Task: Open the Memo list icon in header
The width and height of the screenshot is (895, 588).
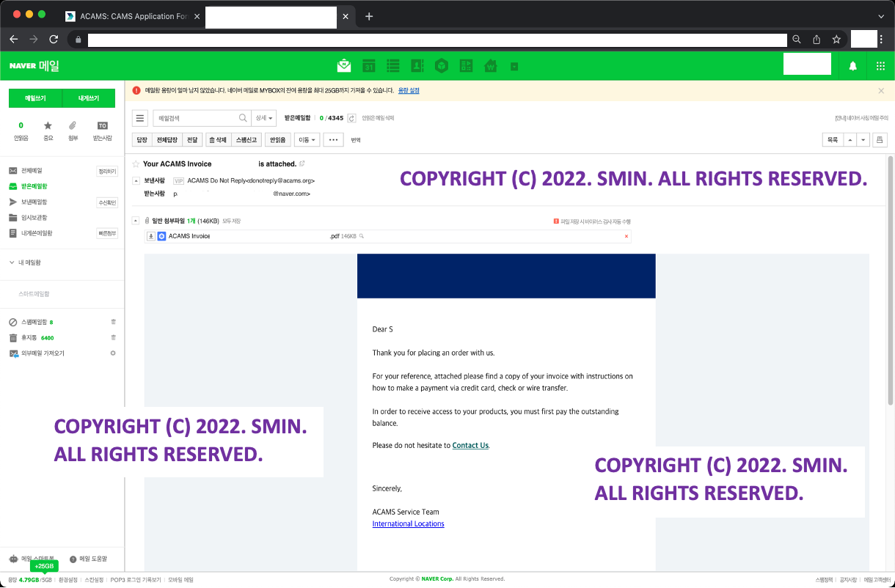Action: click(392, 66)
